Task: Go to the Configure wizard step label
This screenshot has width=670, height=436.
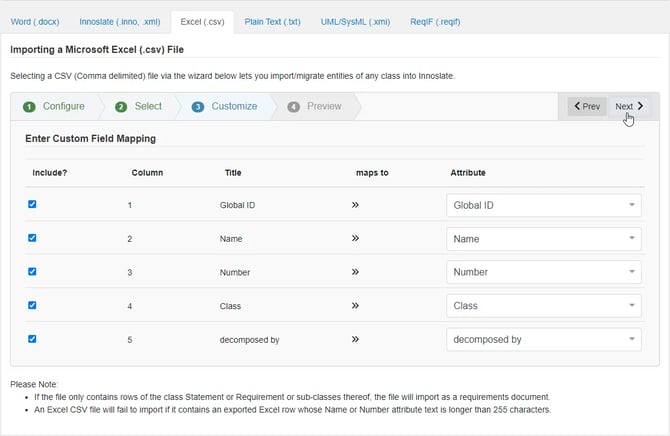Action: (64, 106)
